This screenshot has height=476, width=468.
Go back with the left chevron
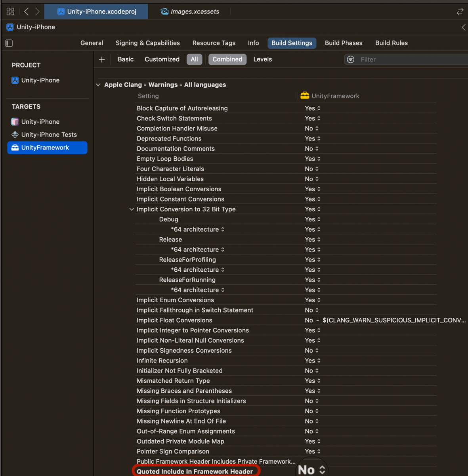click(x=27, y=12)
